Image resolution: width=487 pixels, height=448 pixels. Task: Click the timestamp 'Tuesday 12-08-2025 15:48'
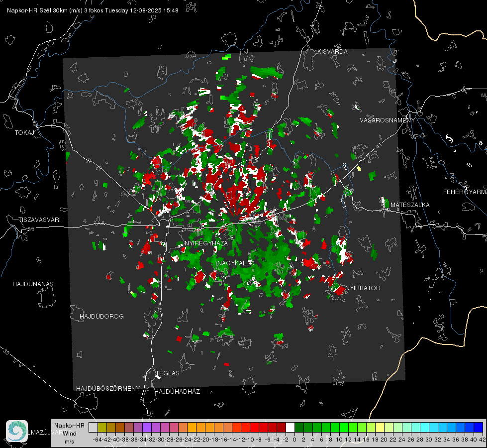coord(142,10)
